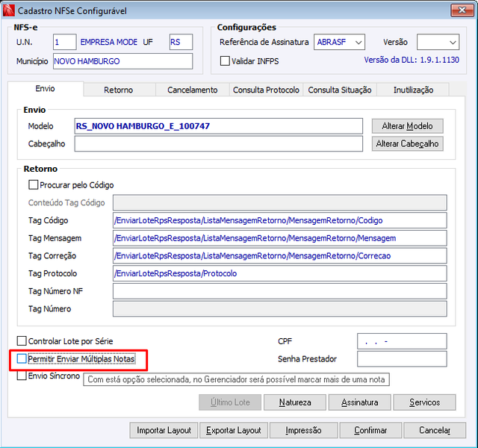Open the Referência de Assinatura dropdown
The height and width of the screenshot is (448, 478).
coord(339,42)
